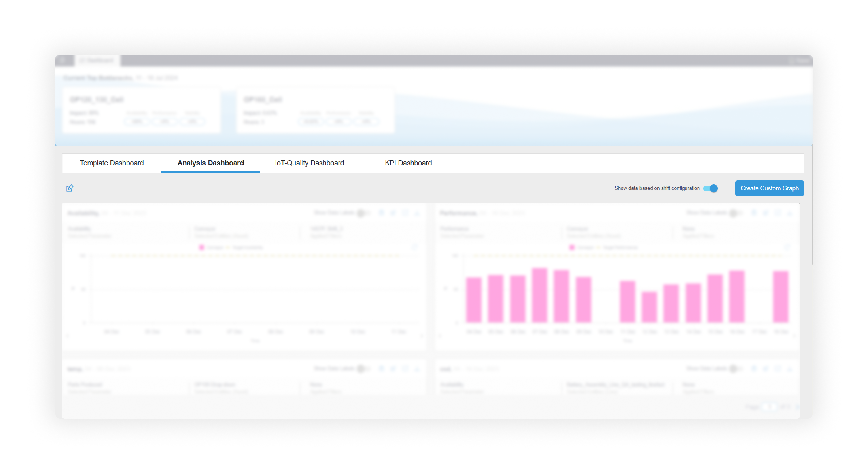Click edit icon in Availability chart header
This screenshot has height=474, width=868.
(393, 213)
